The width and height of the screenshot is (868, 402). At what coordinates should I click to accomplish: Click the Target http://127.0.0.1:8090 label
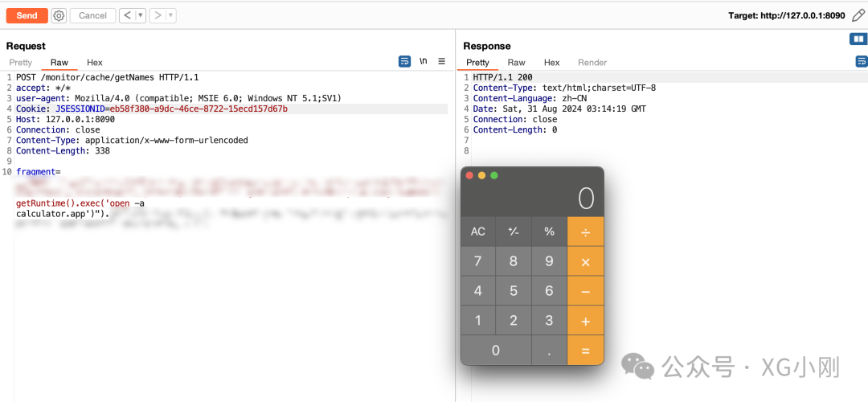pyautogui.click(x=787, y=15)
